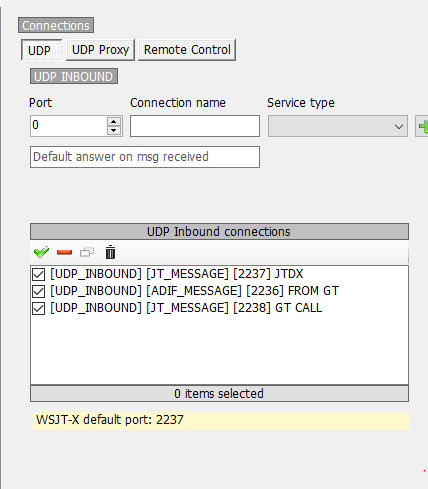Click the Default answer on msg received field
Image resolution: width=428 pixels, height=489 pixels.
145,157
